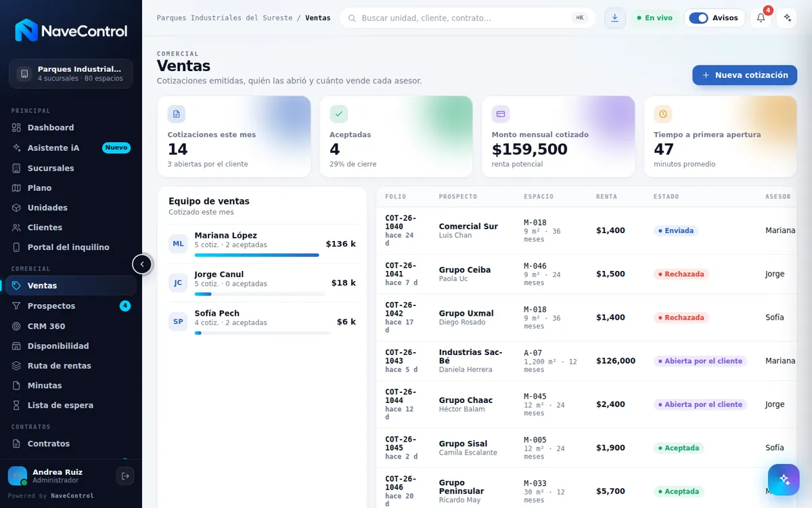Click the Lista de espera hourglass icon

pyautogui.click(x=17, y=405)
